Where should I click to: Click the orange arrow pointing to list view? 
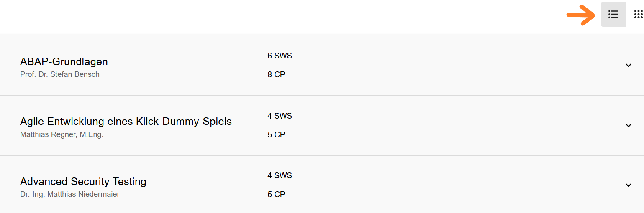[x=581, y=15]
